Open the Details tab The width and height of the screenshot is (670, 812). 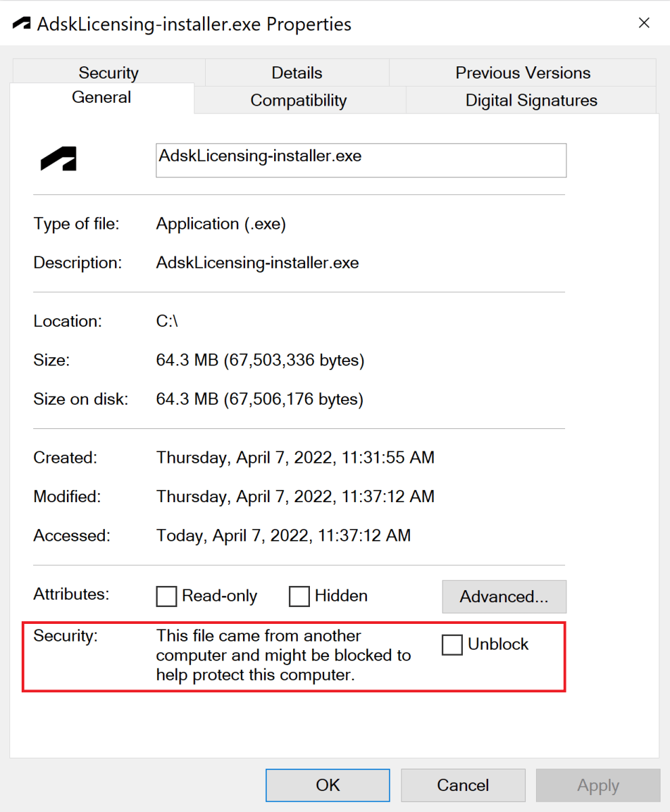[296, 73]
